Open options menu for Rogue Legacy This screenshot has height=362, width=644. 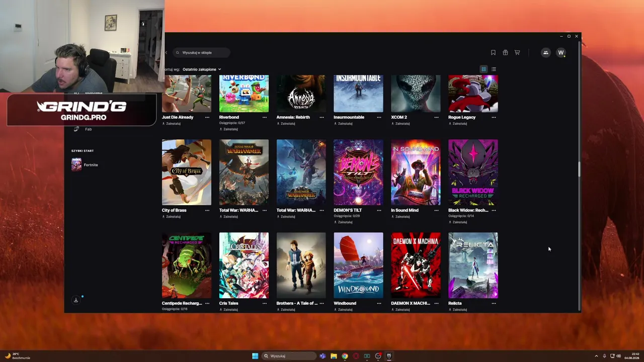(494, 117)
